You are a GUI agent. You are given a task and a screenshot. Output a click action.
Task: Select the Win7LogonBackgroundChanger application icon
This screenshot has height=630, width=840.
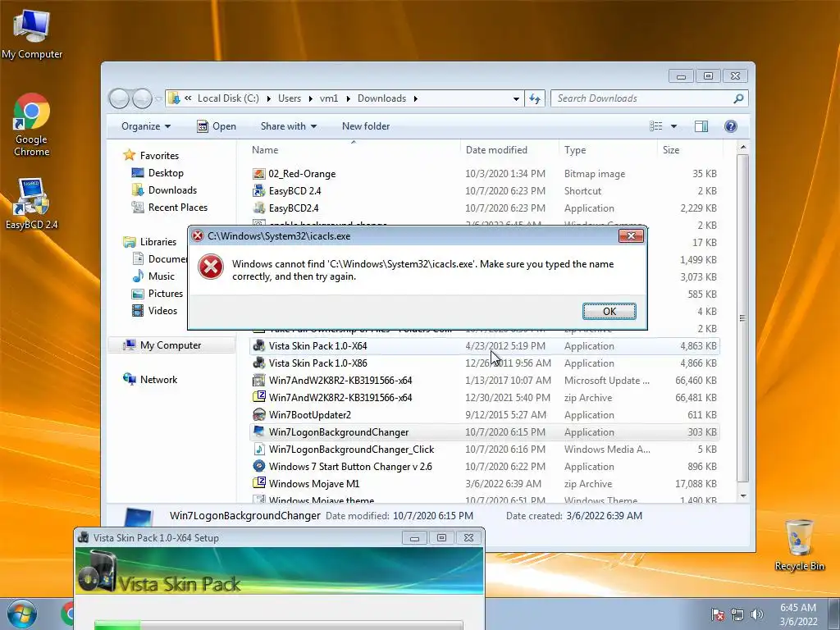click(x=258, y=431)
